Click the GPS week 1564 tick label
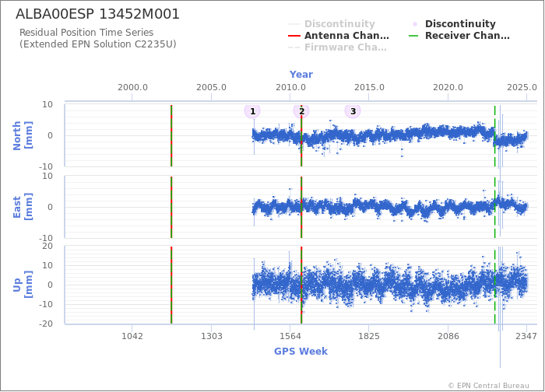This screenshot has width=545, height=392. tap(290, 336)
